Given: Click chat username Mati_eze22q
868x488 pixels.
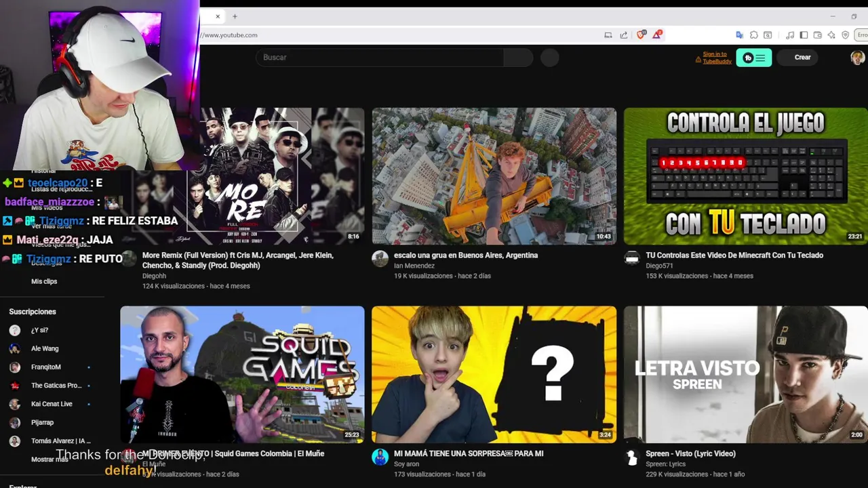Looking at the screenshot, I should coord(47,240).
